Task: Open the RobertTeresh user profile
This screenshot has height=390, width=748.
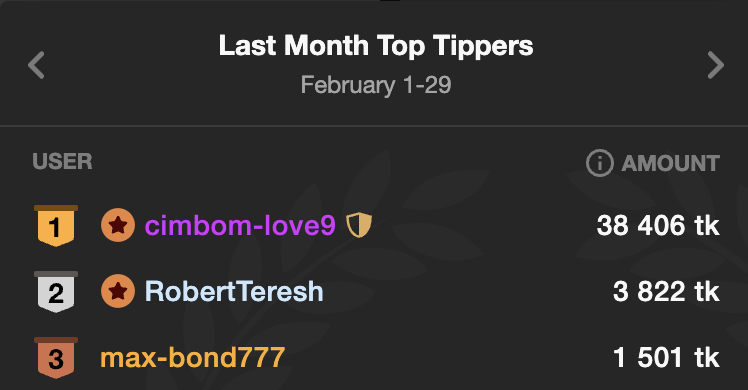Action: 234,291
